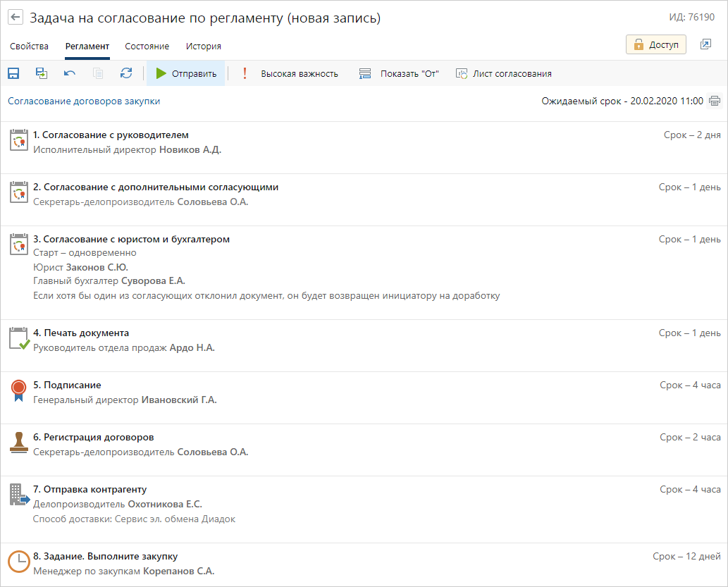The height and width of the screenshot is (587, 728).
Task: Click the save diskette icon
Action: tap(13, 73)
